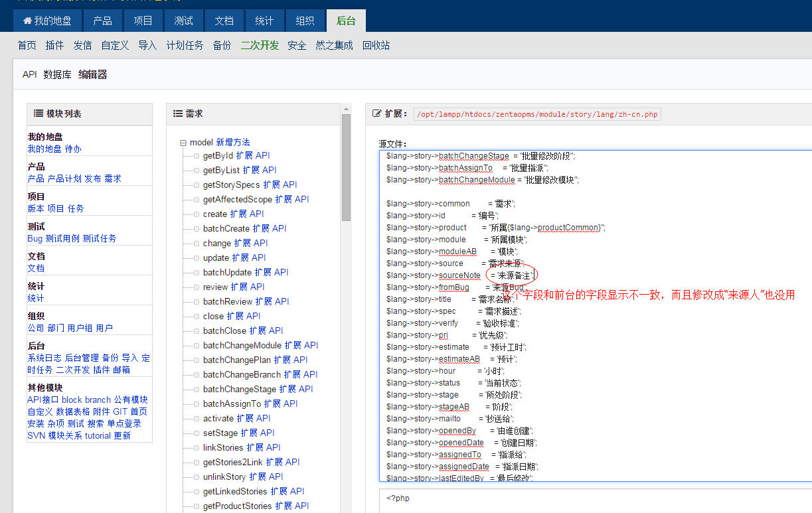This screenshot has width=812, height=513.
Task: Click the tree node icon before getById
Action: tap(197, 156)
